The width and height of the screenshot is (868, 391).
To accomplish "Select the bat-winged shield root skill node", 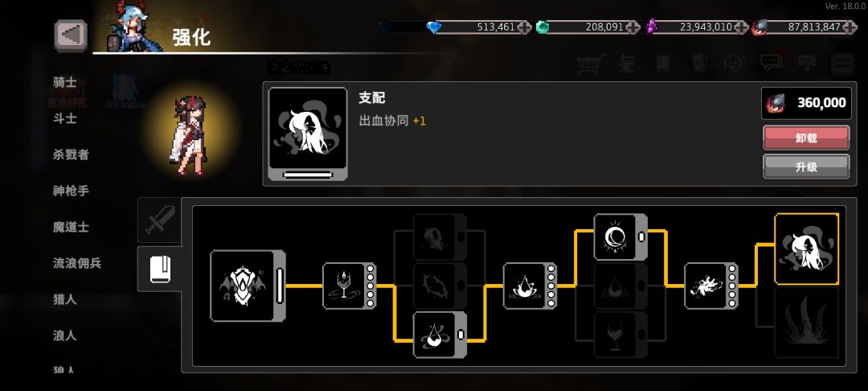I will click(248, 286).
